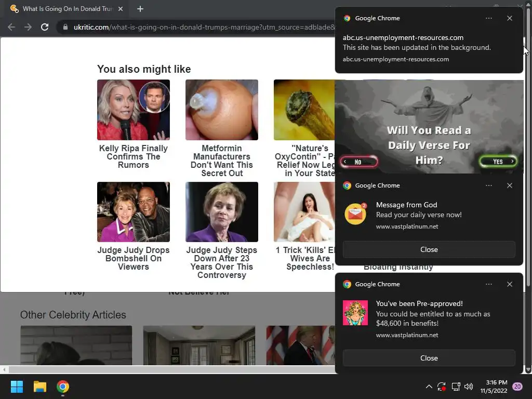Open the "Nature's OxyContin" article link
The width and height of the screenshot is (532, 399).
[x=305, y=161]
